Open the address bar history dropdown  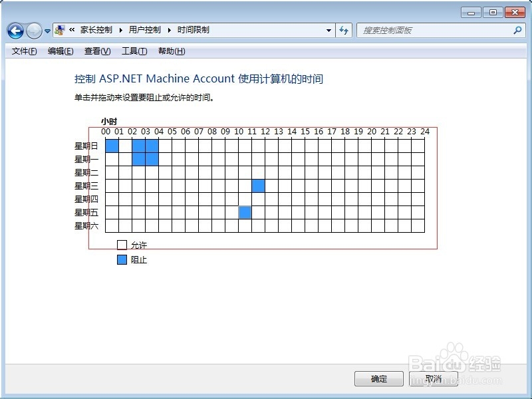329,31
